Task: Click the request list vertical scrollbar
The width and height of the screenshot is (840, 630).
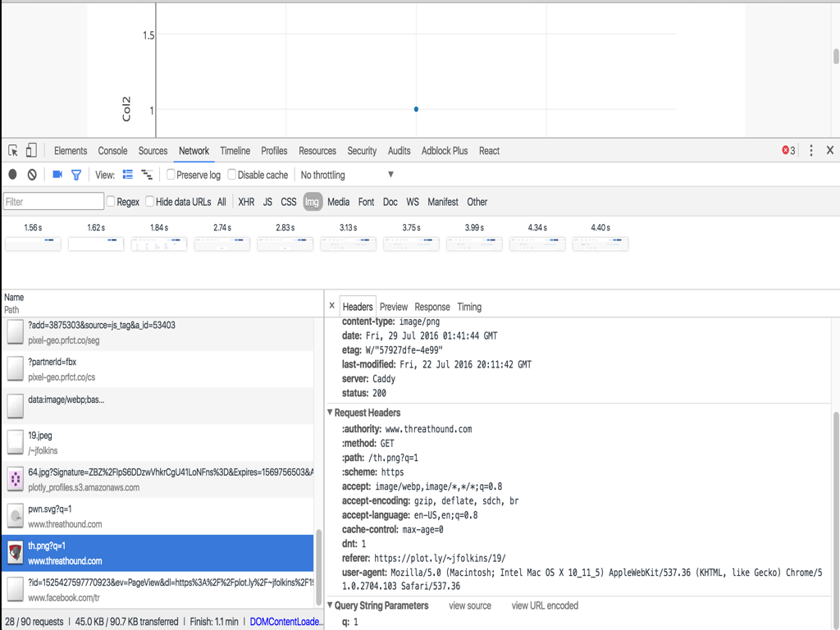Action: 319,567
